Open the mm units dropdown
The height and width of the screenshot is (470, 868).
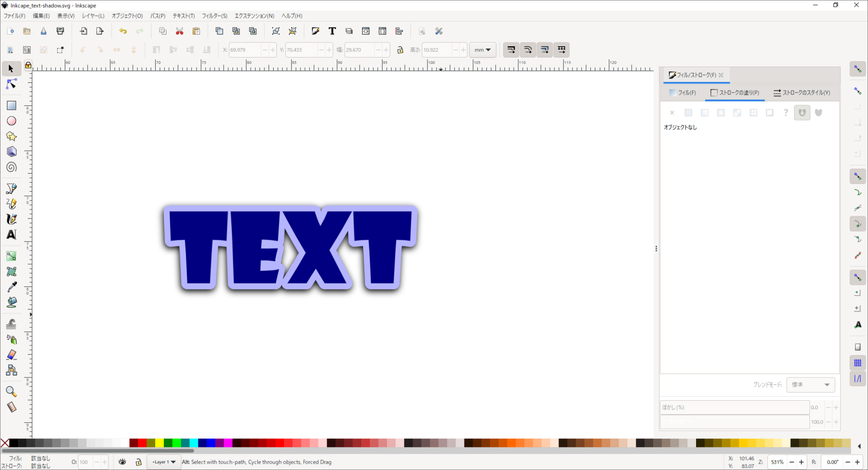click(482, 50)
